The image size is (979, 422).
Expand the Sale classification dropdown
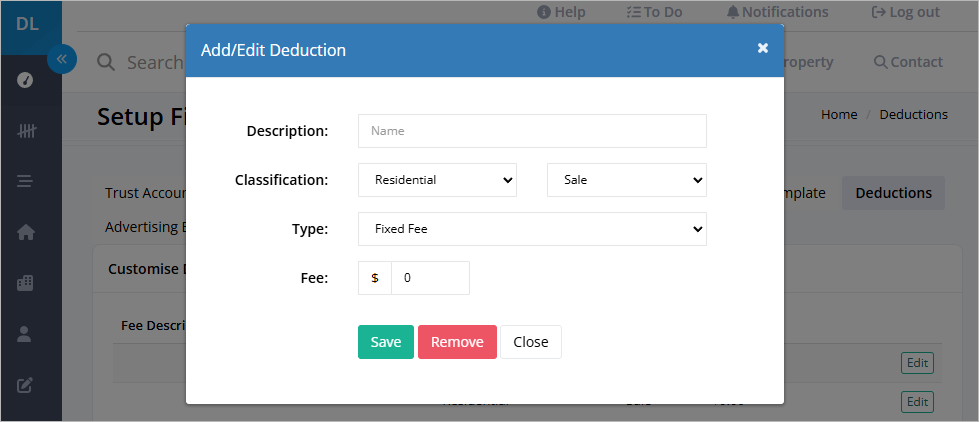tap(626, 180)
